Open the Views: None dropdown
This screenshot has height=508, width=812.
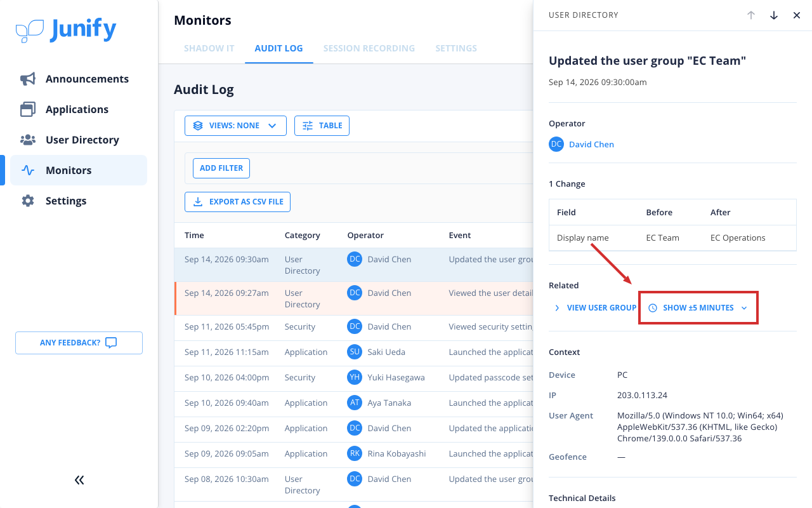(x=235, y=126)
